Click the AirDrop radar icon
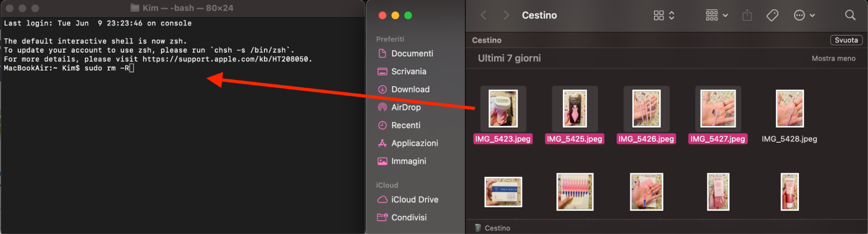This screenshot has width=868, height=234. click(382, 107)
